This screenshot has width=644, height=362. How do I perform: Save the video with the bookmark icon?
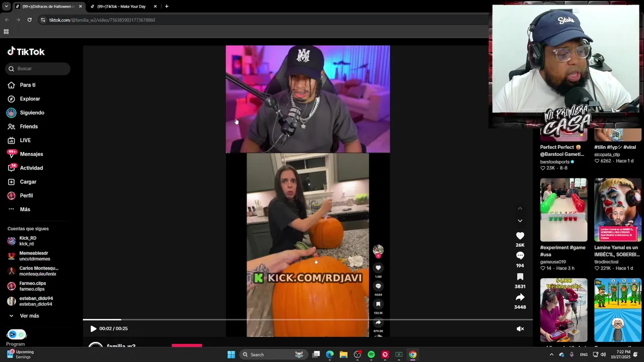tap(520, 277)
